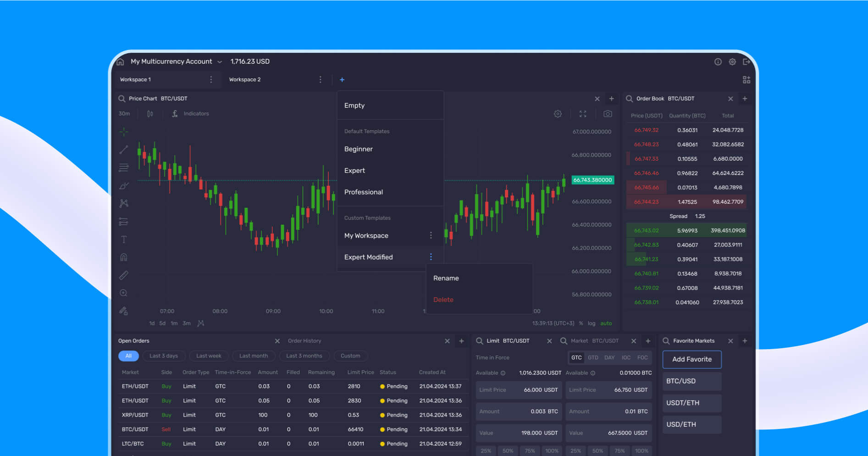This screenshot has height=456, width=868.
Task: Open chart settings gear icon
Action: click(558, 114)
